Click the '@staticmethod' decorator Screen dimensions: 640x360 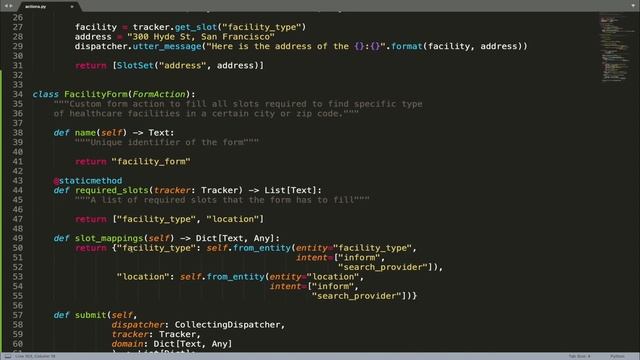coord(88,180)
